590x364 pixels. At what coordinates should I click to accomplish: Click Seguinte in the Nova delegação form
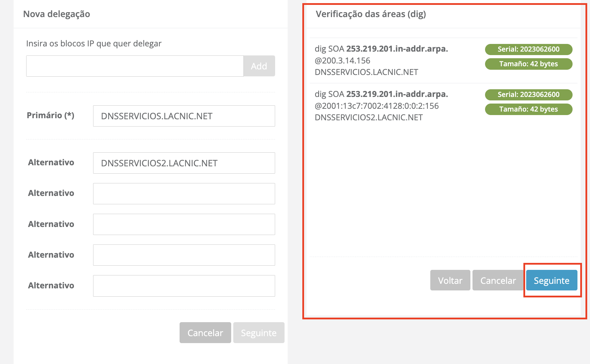259,333
